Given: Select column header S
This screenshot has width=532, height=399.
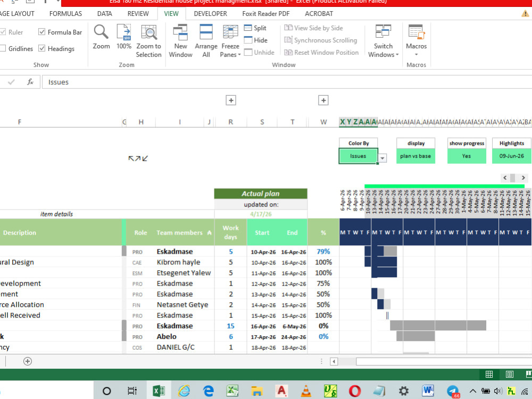Looking at the screenshot, I should click(262, 122).
